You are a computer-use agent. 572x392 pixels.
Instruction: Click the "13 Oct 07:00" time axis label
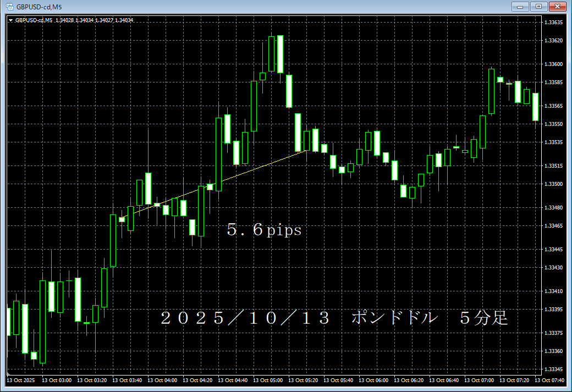479,380
